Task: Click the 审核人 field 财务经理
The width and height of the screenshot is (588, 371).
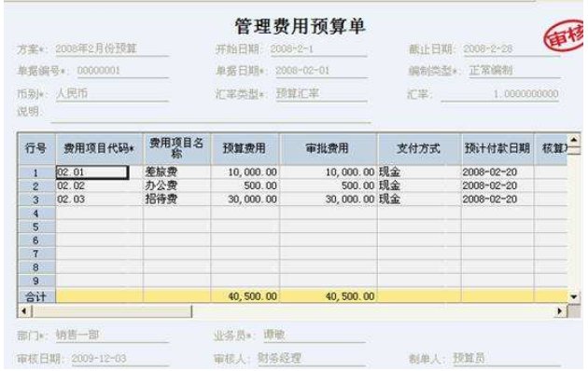Action: [311, 359]
